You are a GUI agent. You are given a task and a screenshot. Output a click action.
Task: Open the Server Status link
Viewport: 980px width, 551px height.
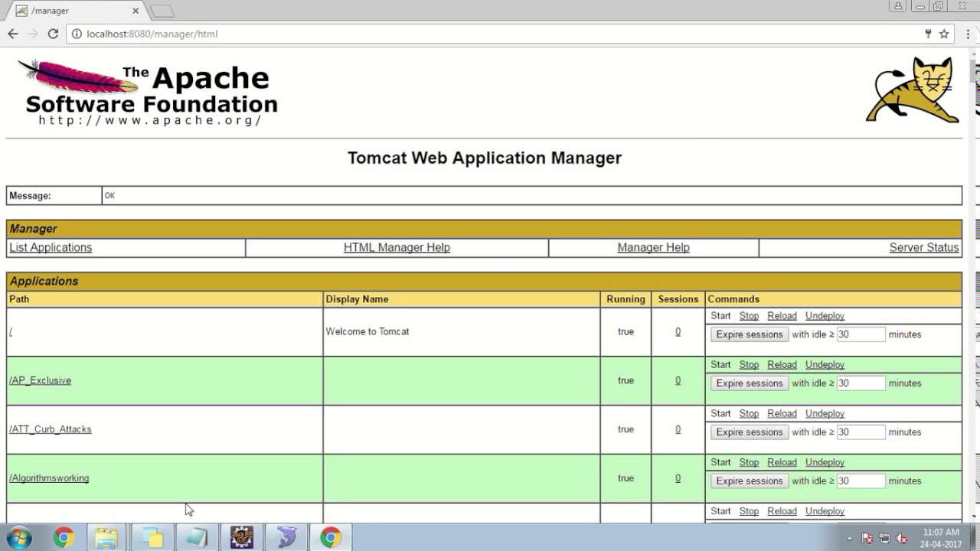pyautogui.click(x=923, y=247)
